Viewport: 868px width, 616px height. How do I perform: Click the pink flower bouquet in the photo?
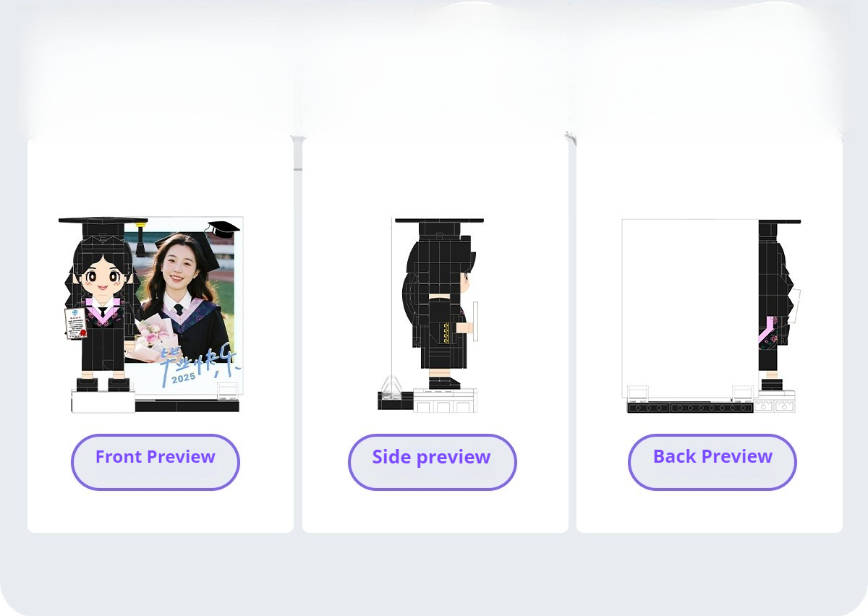(x=154, y=336)
